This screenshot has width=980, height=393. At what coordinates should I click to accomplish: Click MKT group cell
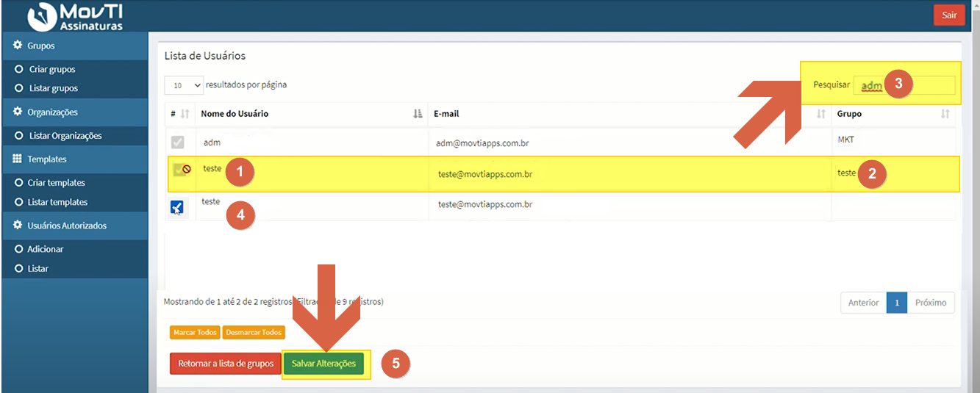point(845,140)
